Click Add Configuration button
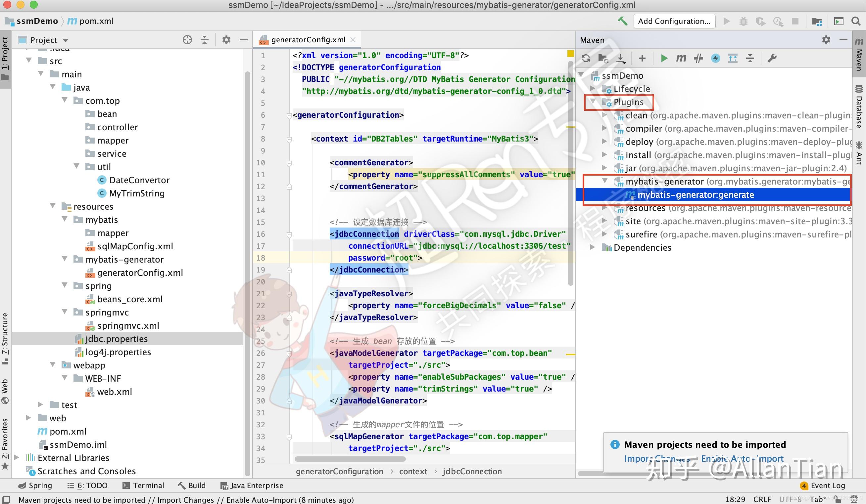This screenshot has height=504, width=866. point(674,21)
